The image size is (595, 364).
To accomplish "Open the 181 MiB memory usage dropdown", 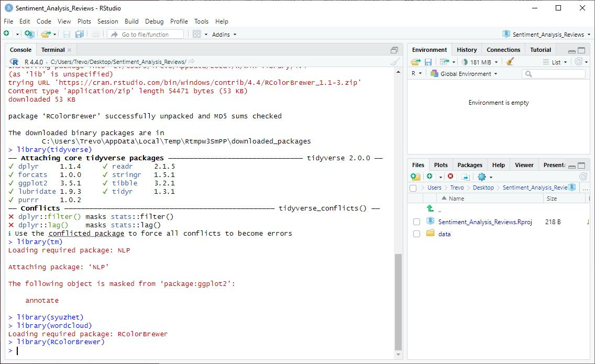I will [480, 62].
